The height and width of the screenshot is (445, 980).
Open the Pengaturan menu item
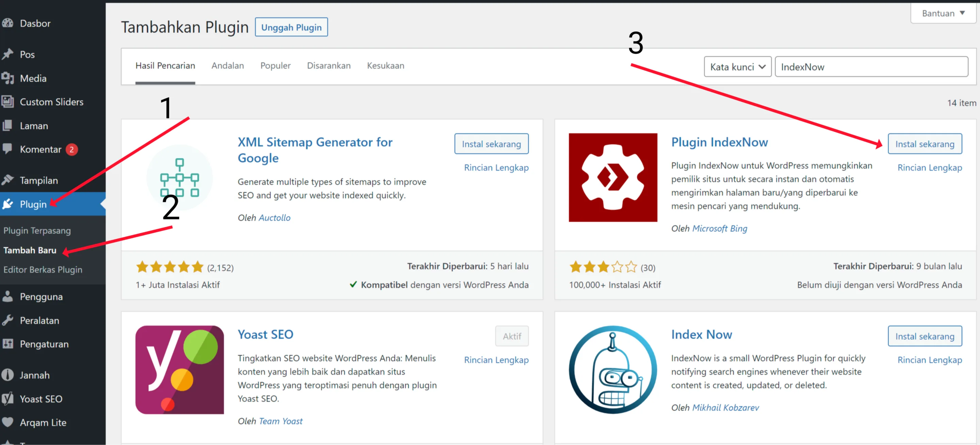pyautogui.click(x=53, y=344)
